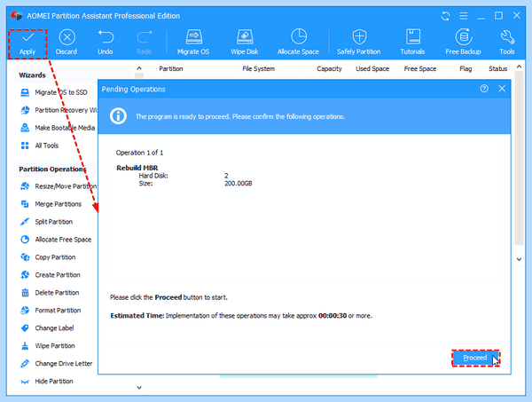This screenshot has height=402, width=532.
Task: Choose Create Partition
Action: tap(51, 275)
